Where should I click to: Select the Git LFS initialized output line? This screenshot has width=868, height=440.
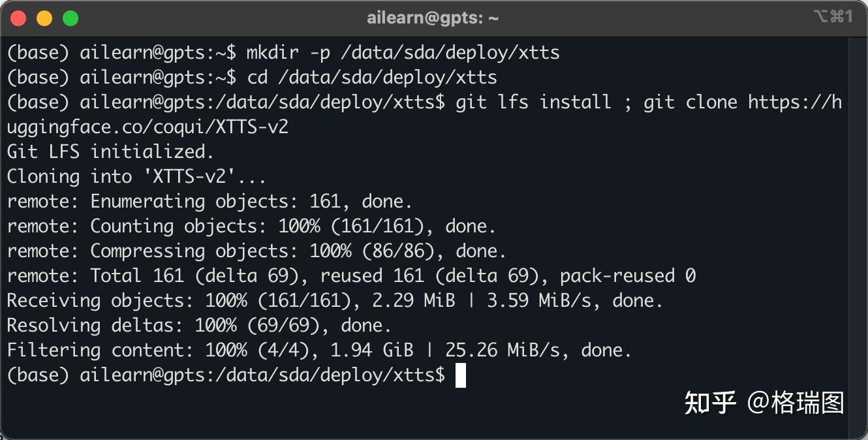click(x=110, y=151)
